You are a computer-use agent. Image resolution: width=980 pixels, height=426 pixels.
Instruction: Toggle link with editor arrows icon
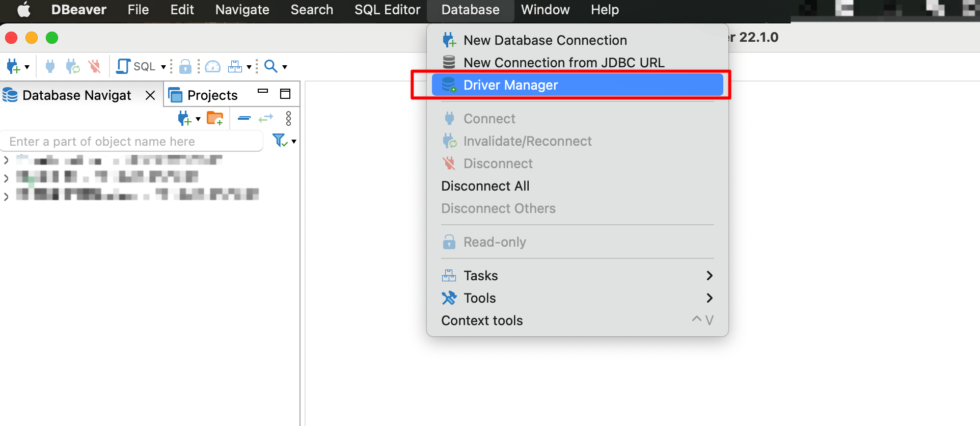pos(266,119)
